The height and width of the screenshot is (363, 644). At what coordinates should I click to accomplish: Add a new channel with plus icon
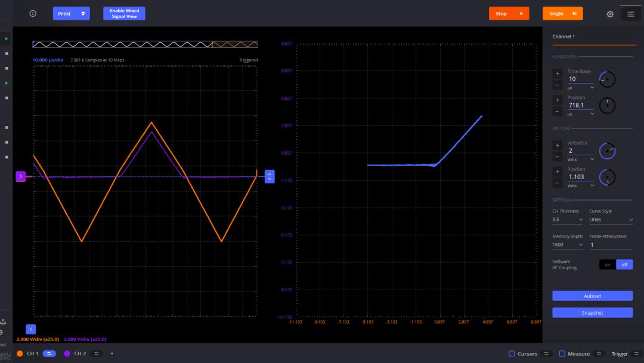click(112, 353)
